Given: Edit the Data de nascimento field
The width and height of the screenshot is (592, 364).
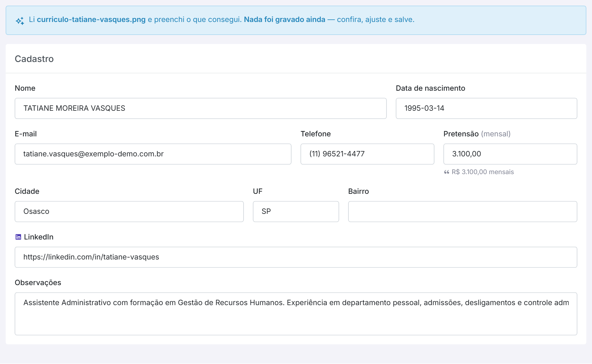Looking at the screenshot, I should (487, 108).
